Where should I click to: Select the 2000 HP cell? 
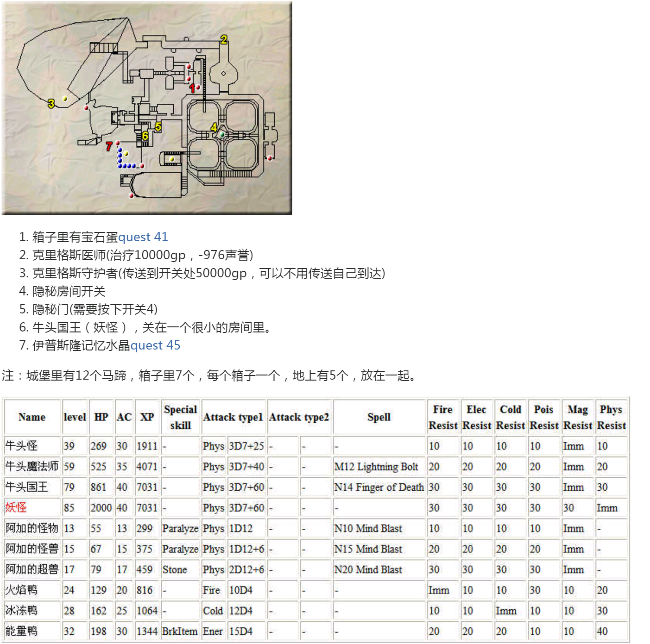101,508
